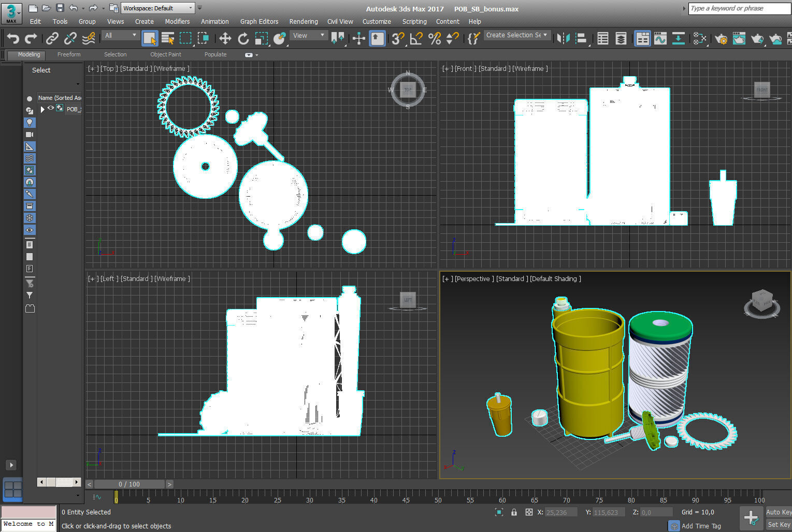
Task: Select the Select and Move tool
Action: pyautogui.click(x=225, y=38)
